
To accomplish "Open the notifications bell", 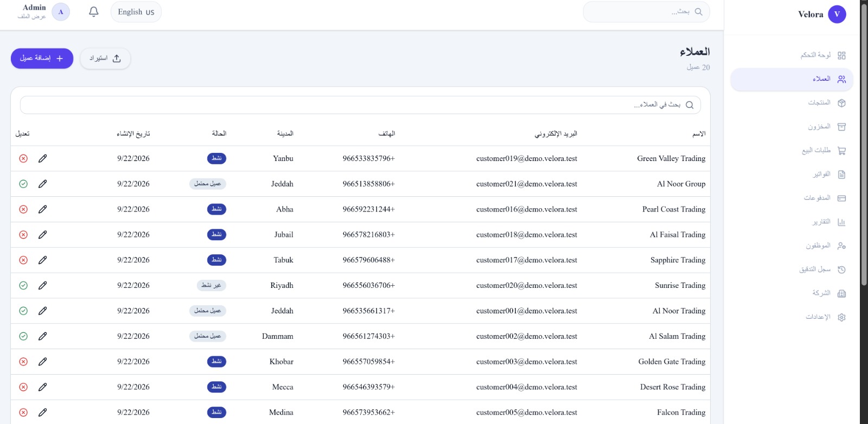I will (x=93, y=12).
